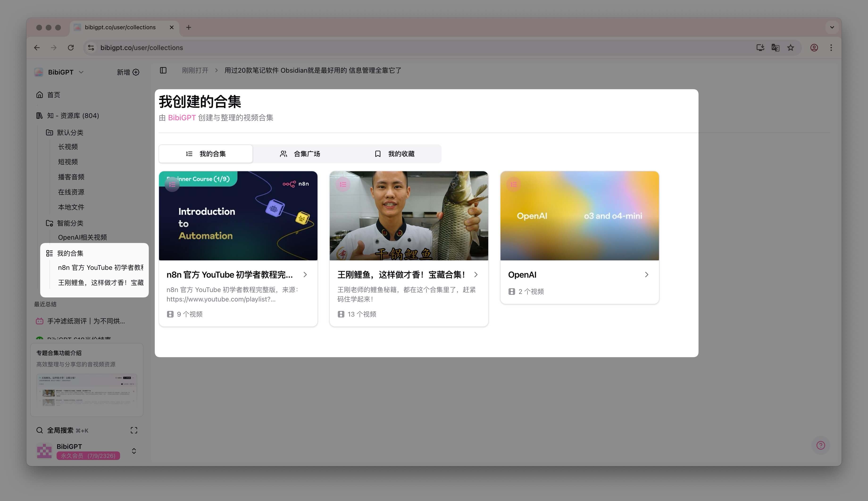The height and width of the screenshot is (501, 868).
Task: Open BibiGPT workspace dropdown
Action: click(81, 72)
